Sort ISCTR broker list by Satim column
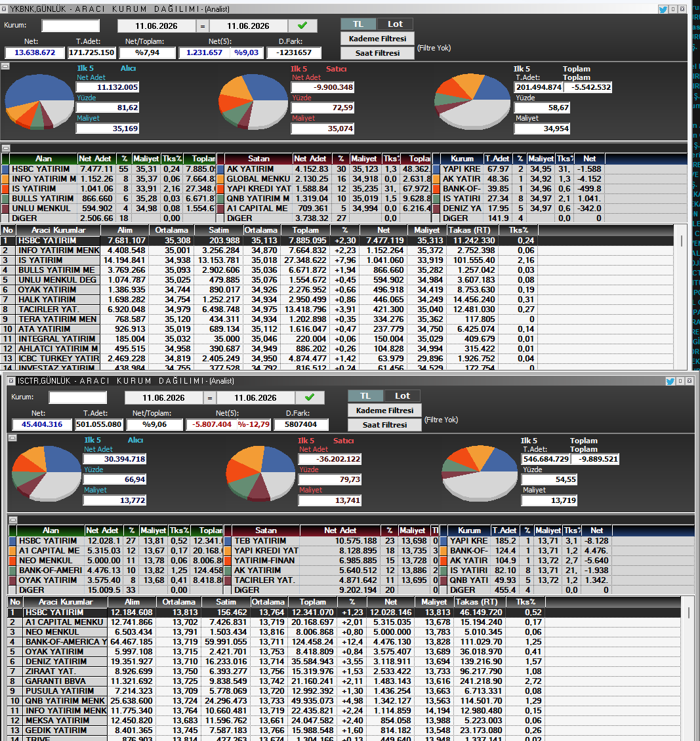 pyautogui.click(x=226, y=602)
